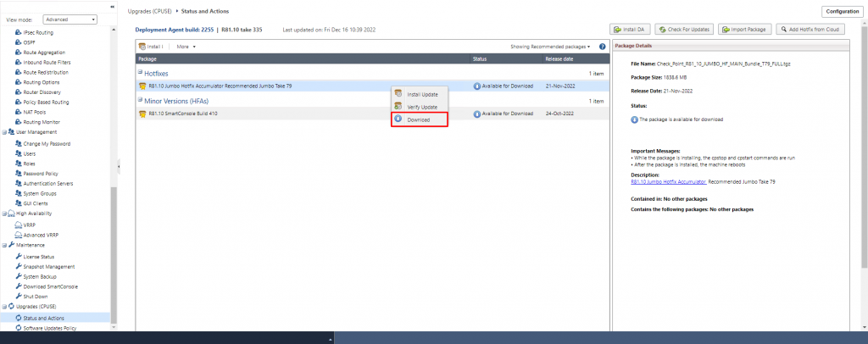868x344 pixels.
Task: Click the blue help question mark icon
Action: 602,47
